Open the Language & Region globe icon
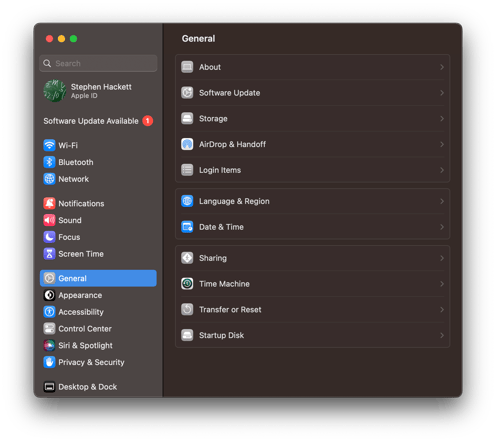This screenshot has width=496, height=442. coord(187,201)
